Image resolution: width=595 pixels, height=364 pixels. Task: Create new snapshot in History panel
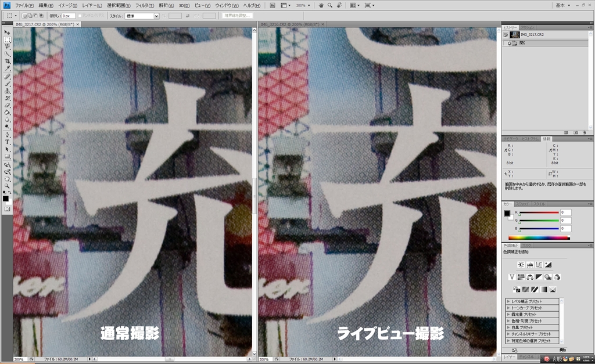[576, 133]
